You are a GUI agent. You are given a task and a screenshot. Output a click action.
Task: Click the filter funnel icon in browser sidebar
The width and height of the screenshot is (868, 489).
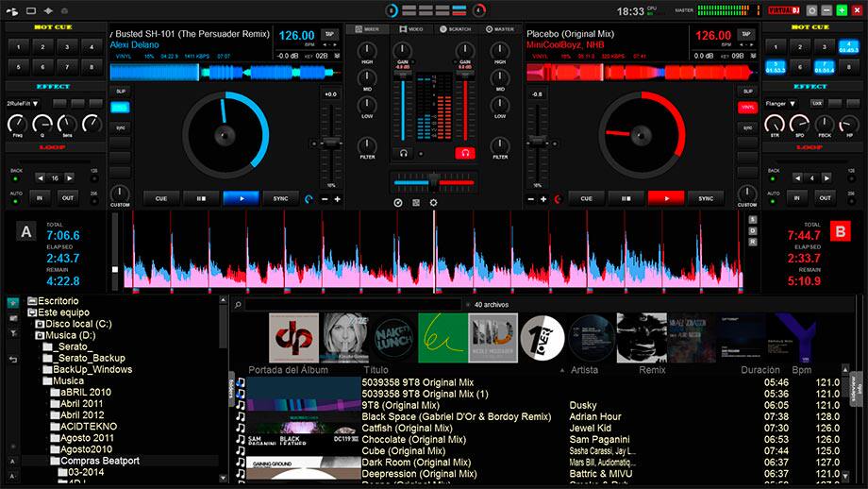13,333
